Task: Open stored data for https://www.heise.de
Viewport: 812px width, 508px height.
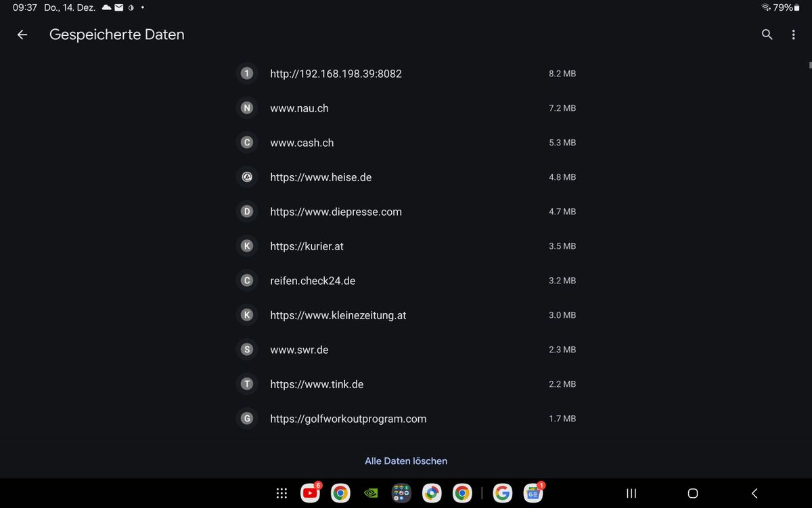Action: tap(406, 177)
